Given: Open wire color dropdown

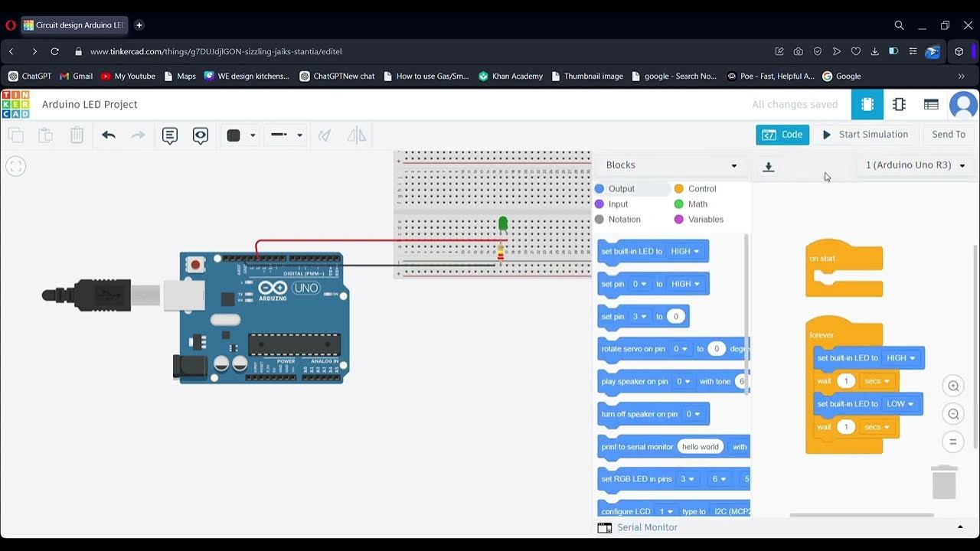Looking at the screenshot, I should [x=240, y=135].
